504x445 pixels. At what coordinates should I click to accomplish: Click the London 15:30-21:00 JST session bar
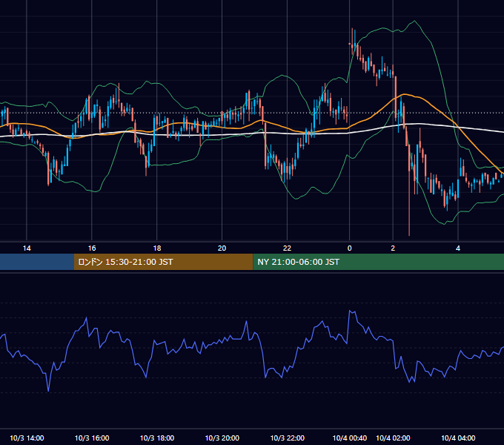(163, 262)
